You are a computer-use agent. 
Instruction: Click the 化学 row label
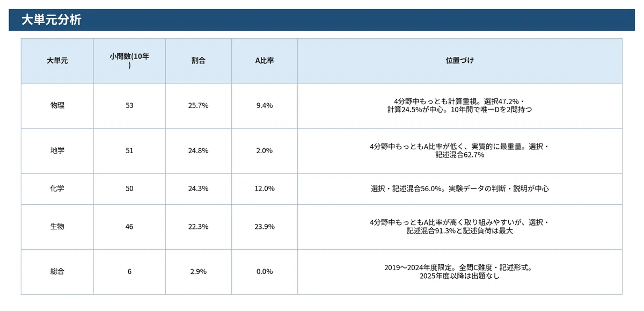[57, 189]
